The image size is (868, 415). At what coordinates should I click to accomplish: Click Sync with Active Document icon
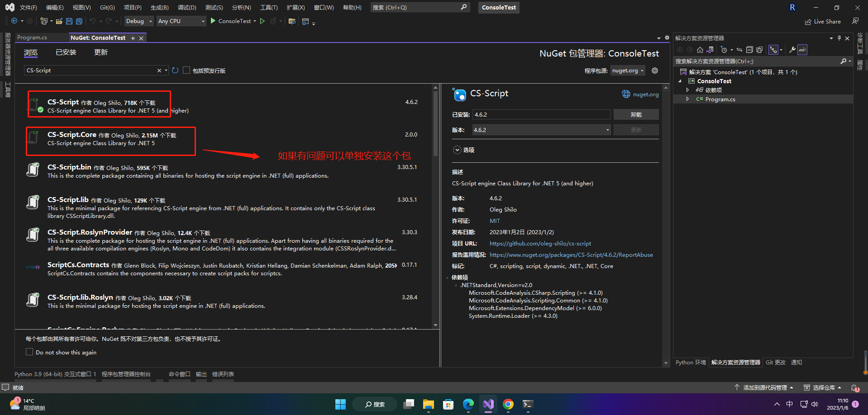pos(739,50)
